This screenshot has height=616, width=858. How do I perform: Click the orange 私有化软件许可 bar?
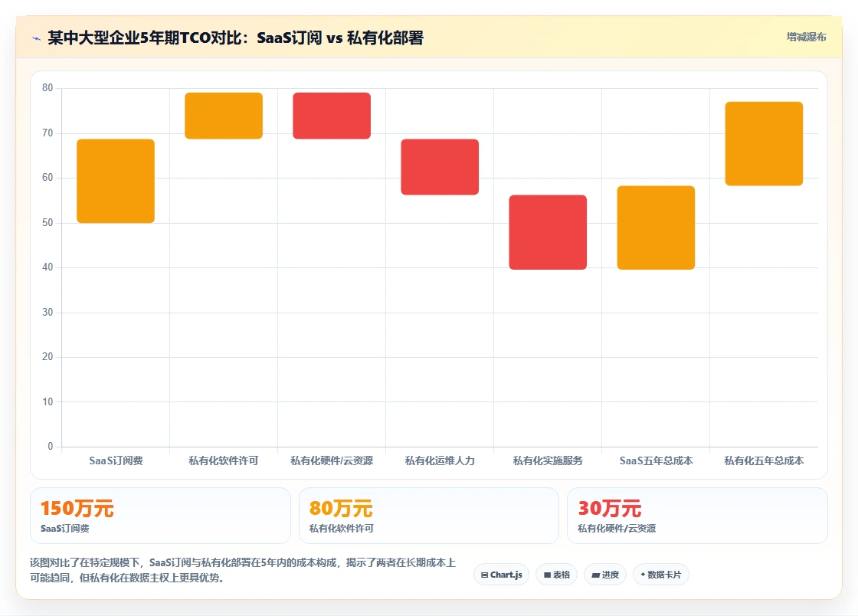coord(224,116)
